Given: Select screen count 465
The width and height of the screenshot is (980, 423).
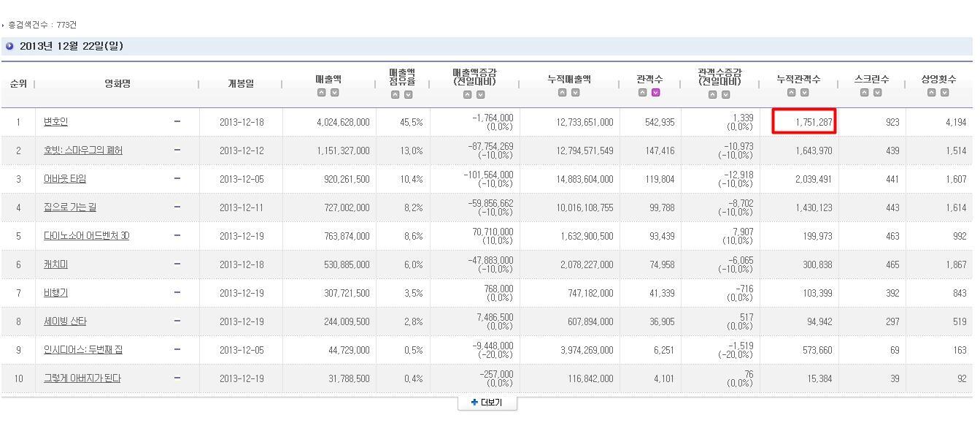Looking at the screenshot, I should pos(892,265).
